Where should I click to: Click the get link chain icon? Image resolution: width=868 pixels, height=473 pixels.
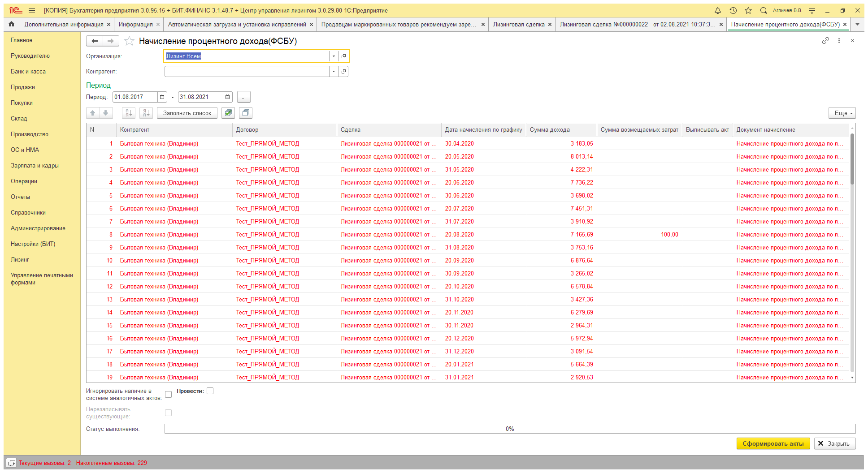pyautogui.click(x=825, y=41)
